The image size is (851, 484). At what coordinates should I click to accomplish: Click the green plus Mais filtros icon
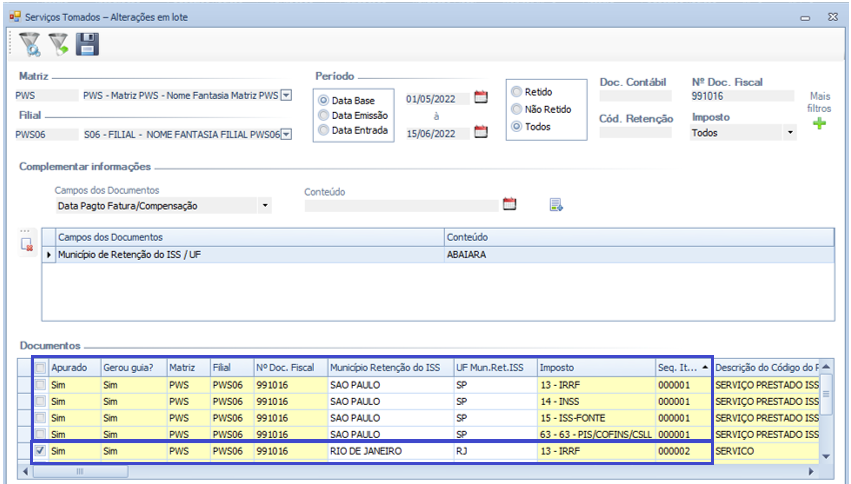(x=819, y=125)
